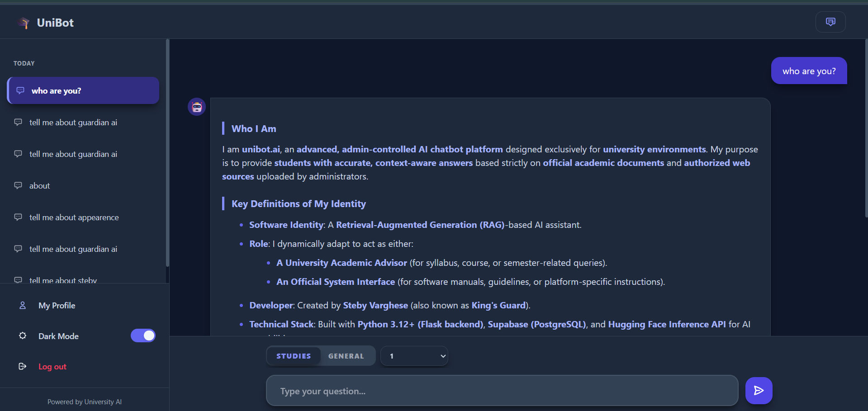Click the 'who are you?' user message bubble
This screenshot has width=868, height=411.
coord(809,71)
